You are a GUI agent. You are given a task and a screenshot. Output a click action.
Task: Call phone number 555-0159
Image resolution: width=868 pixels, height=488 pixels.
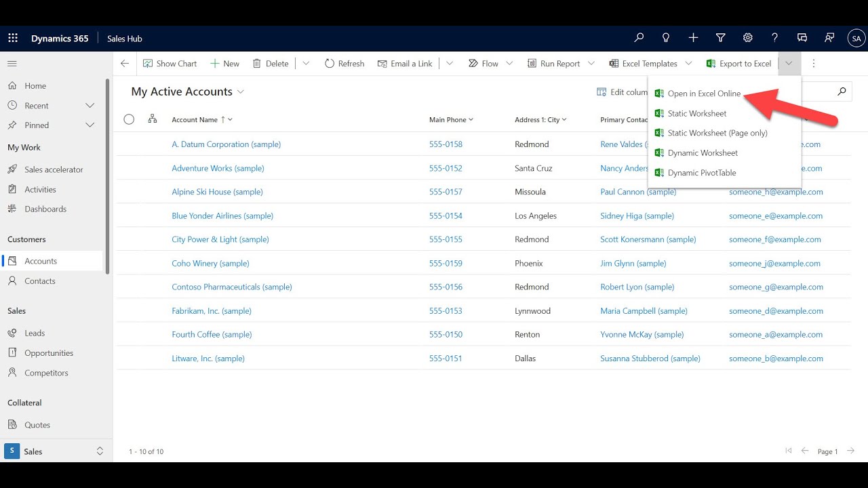[x=446, y=263]
